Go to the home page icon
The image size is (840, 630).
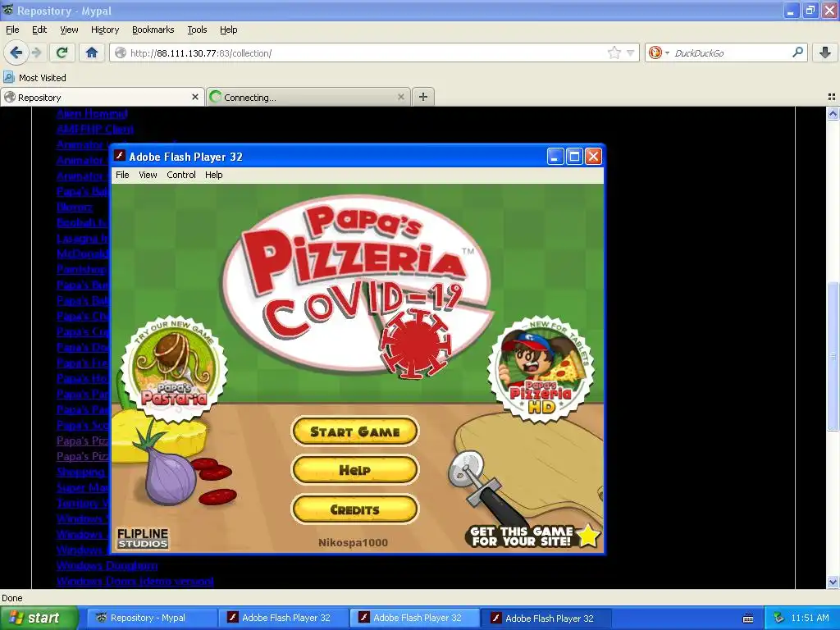click(x=92, y=52)
